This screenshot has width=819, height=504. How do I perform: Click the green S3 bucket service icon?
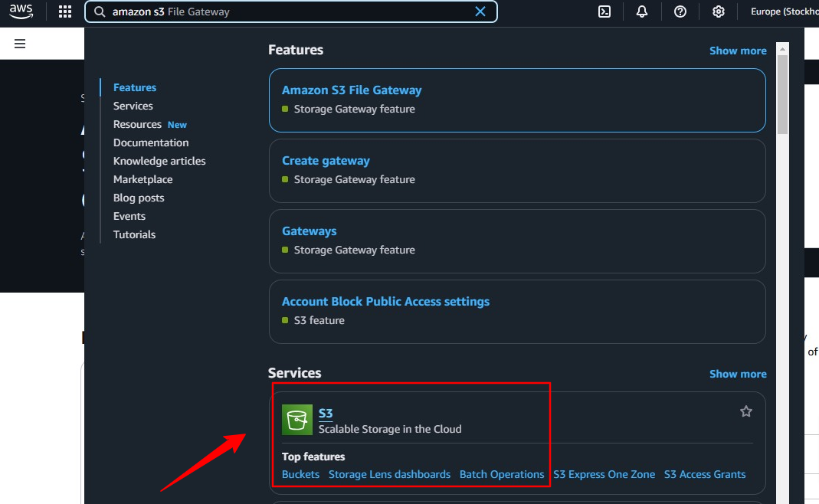coord(297,419)
